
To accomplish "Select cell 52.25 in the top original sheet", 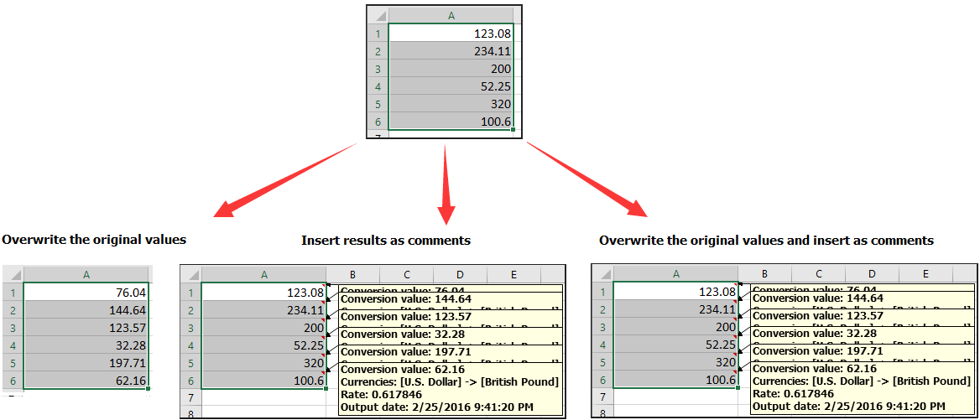I will point(451,86).
